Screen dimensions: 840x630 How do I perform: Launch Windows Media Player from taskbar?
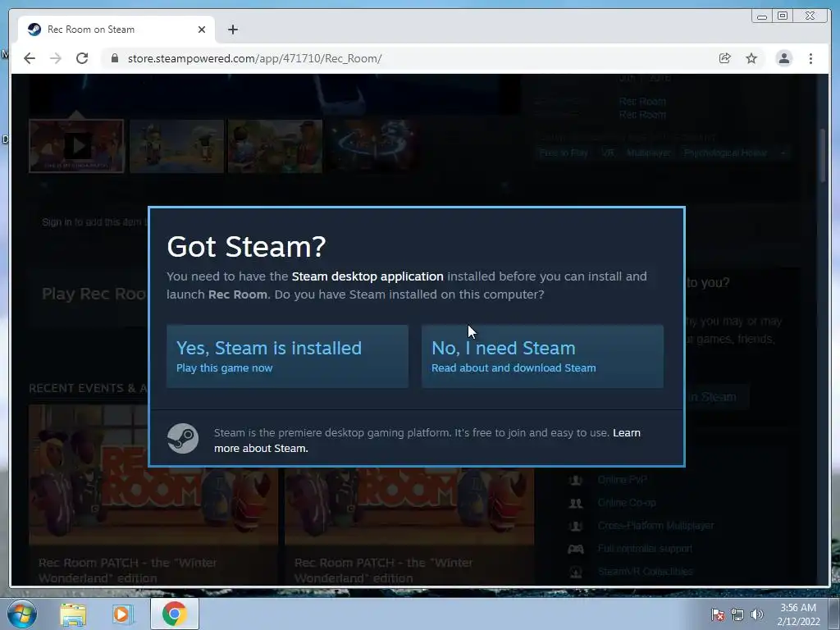pos(121,614)
